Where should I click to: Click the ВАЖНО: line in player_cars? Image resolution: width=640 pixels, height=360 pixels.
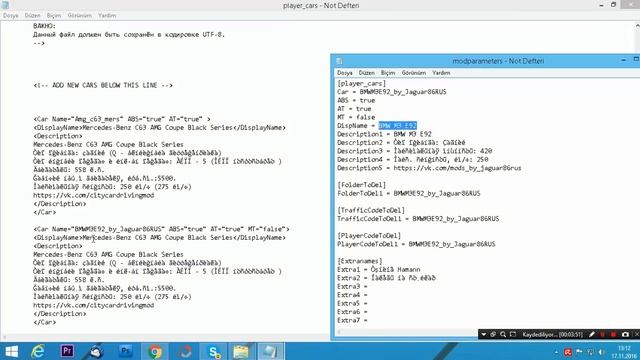coord(44,26)
